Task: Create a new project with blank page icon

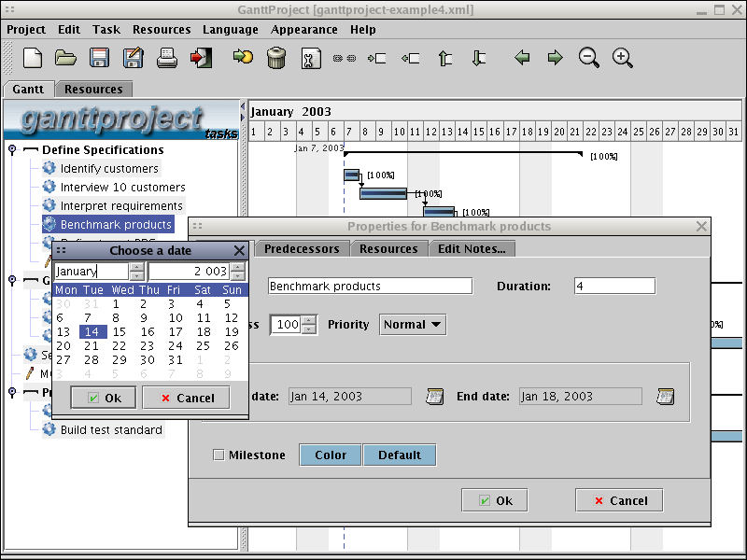Action: [x=33, y=58]
